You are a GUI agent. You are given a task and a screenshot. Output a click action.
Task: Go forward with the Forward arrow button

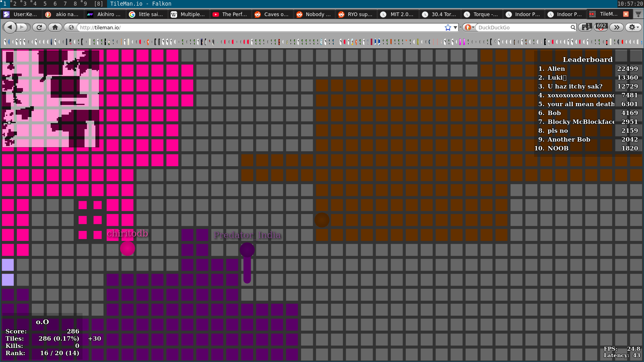pyautogui.click(x=23, y=27)
